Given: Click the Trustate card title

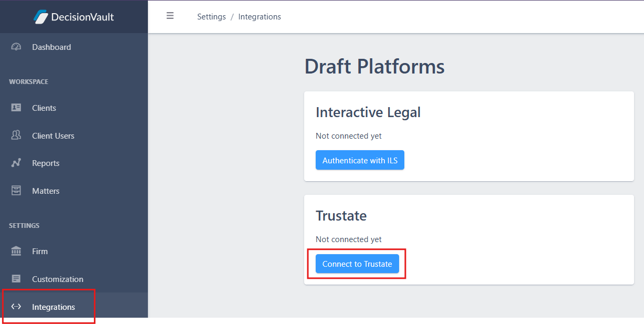Looking at the screenshot, I should pyautogui.click(x=341, y=215).
